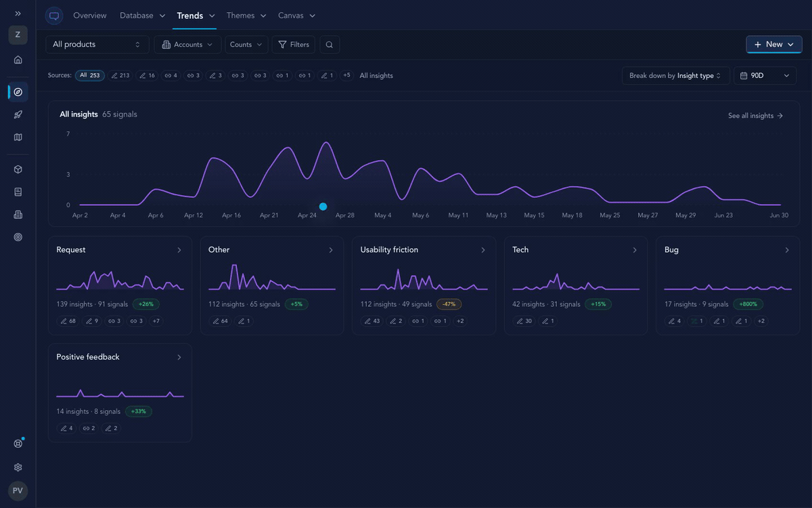
Task: Open settings gear in sidebar
Action: 18,467
